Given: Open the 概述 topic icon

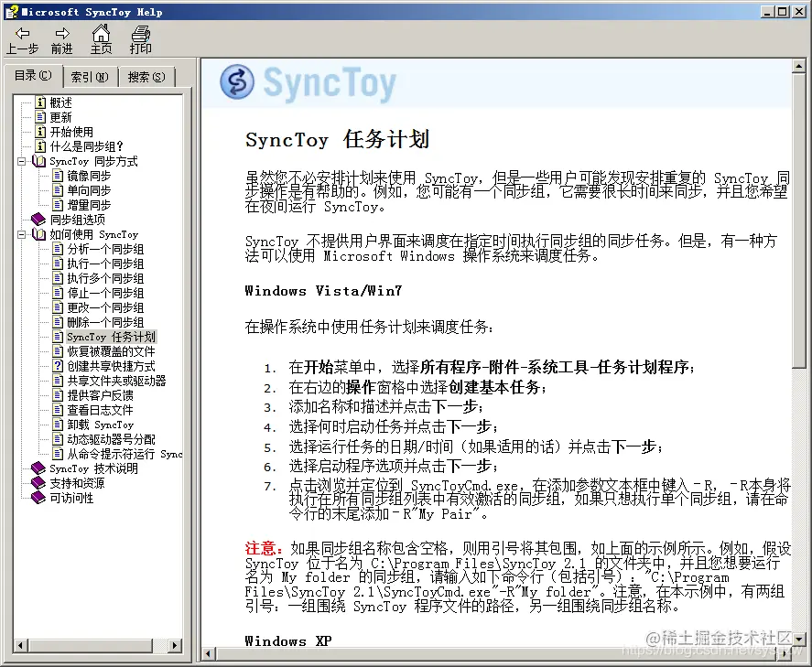Looking at the screenshot, I should (40, 102).
